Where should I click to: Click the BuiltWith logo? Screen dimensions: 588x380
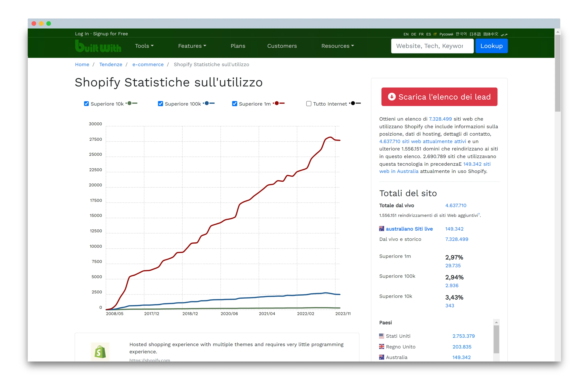98,46
